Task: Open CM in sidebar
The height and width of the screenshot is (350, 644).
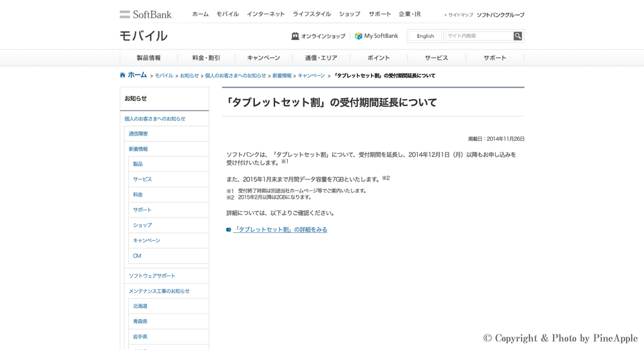Action: (137, 255)
